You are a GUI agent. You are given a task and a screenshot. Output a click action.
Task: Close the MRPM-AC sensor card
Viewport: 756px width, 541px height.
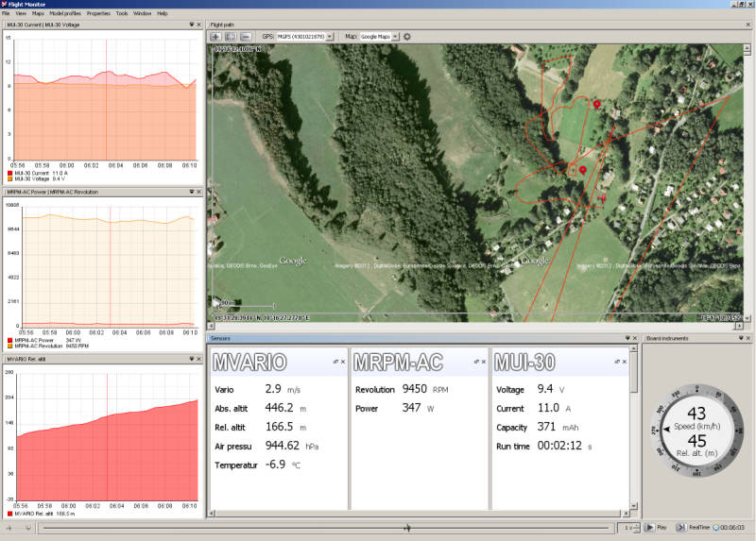pos(483,362)
